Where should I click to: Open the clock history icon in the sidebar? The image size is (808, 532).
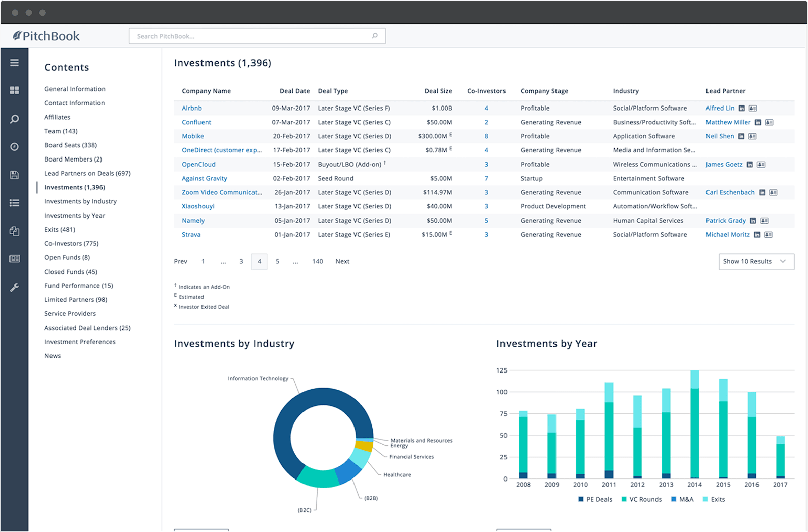point(14,147)
